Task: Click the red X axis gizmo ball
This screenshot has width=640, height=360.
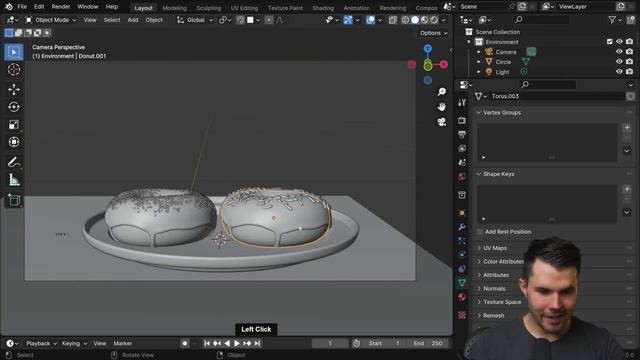Action: (x=444, y=64)
